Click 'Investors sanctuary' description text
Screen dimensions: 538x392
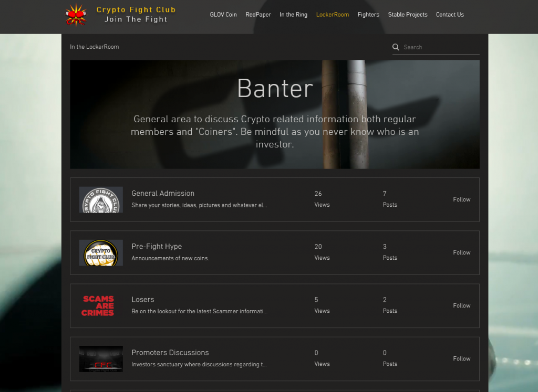coord(199,365)
